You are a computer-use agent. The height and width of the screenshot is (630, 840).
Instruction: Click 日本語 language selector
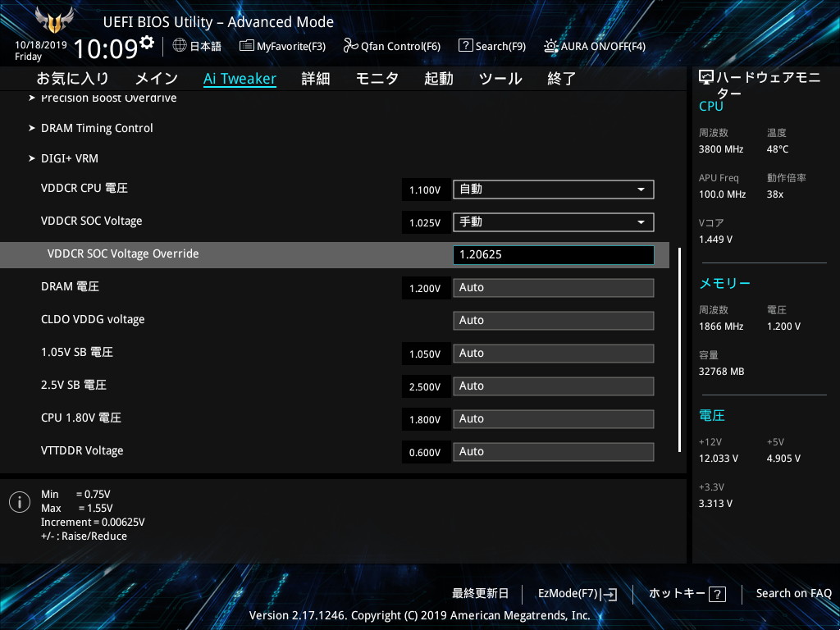[205, 46]
